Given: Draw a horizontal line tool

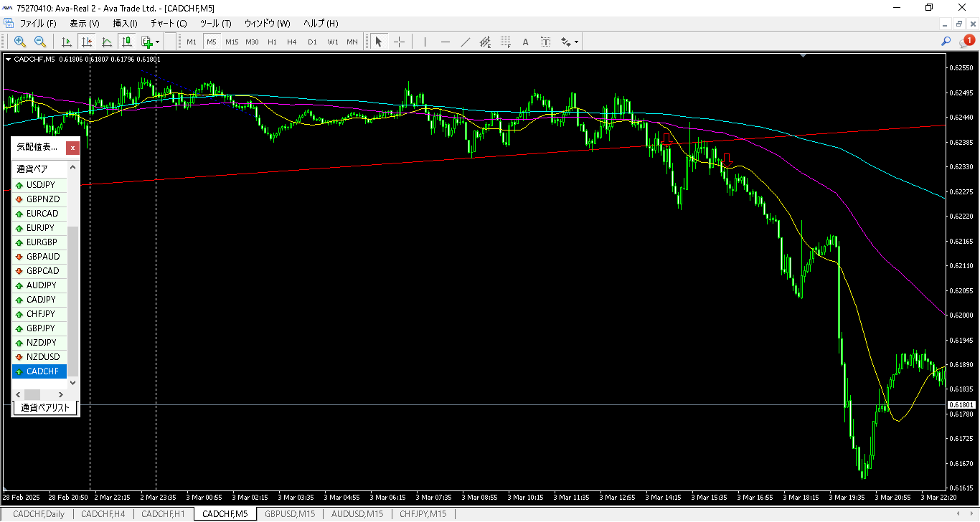Looking at the screenshot, I should [x=445, y=42].
